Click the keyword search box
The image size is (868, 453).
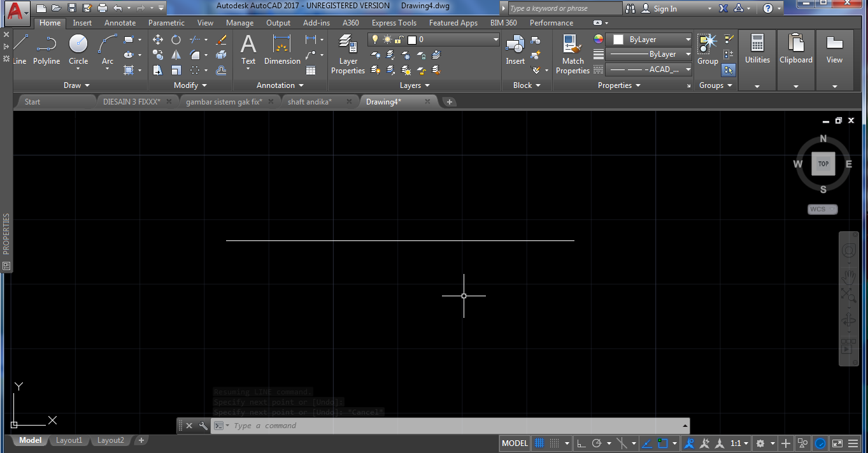pos(565,8)
